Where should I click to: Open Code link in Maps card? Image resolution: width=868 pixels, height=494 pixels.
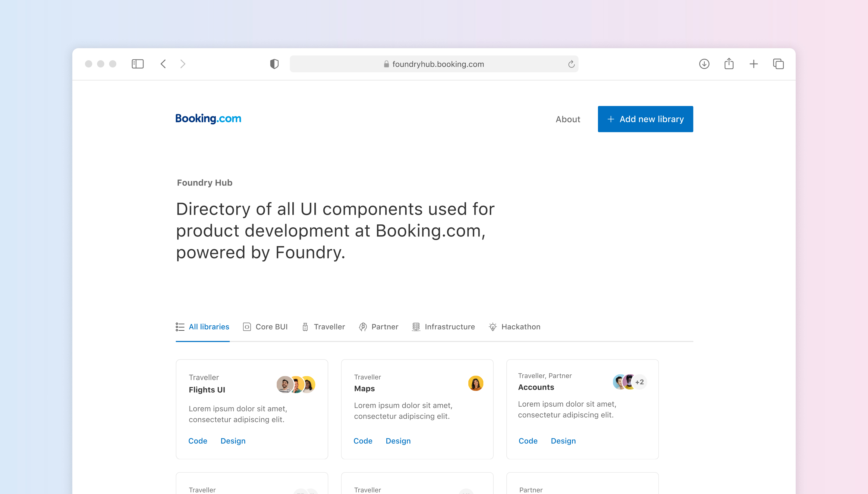(363, 441)
